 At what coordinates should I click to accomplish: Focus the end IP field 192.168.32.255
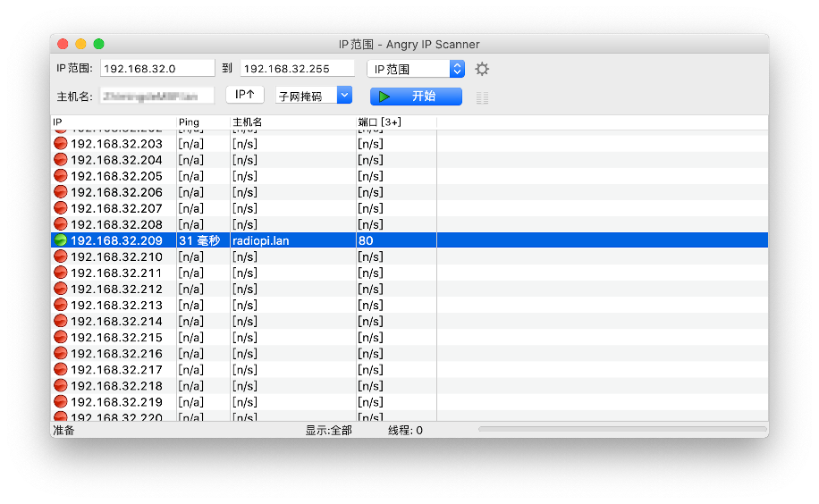(x=297, y=69)
